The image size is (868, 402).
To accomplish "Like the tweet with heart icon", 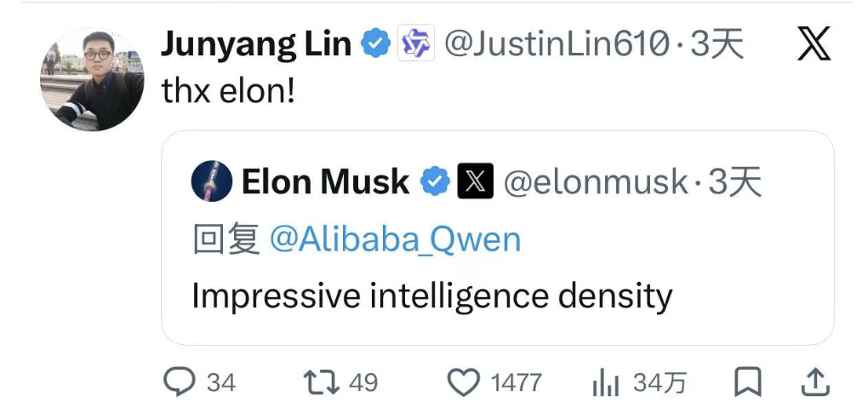I will 463,382.
